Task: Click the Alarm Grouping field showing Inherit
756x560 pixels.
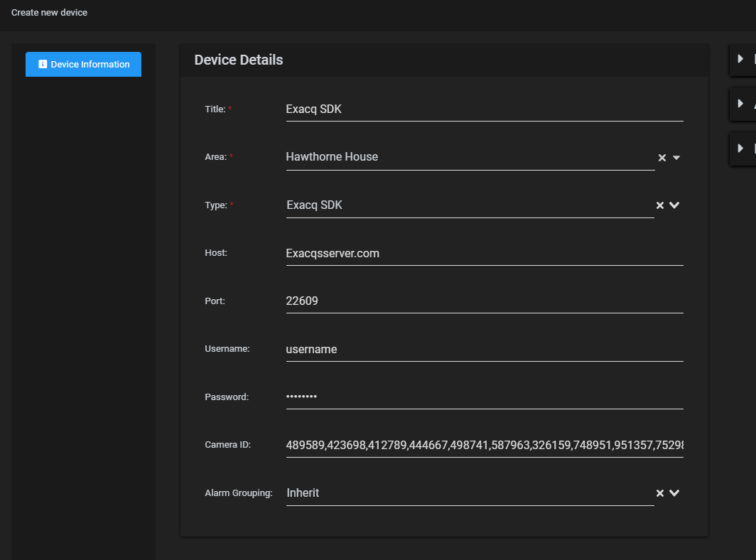Action: pos(470,493)
